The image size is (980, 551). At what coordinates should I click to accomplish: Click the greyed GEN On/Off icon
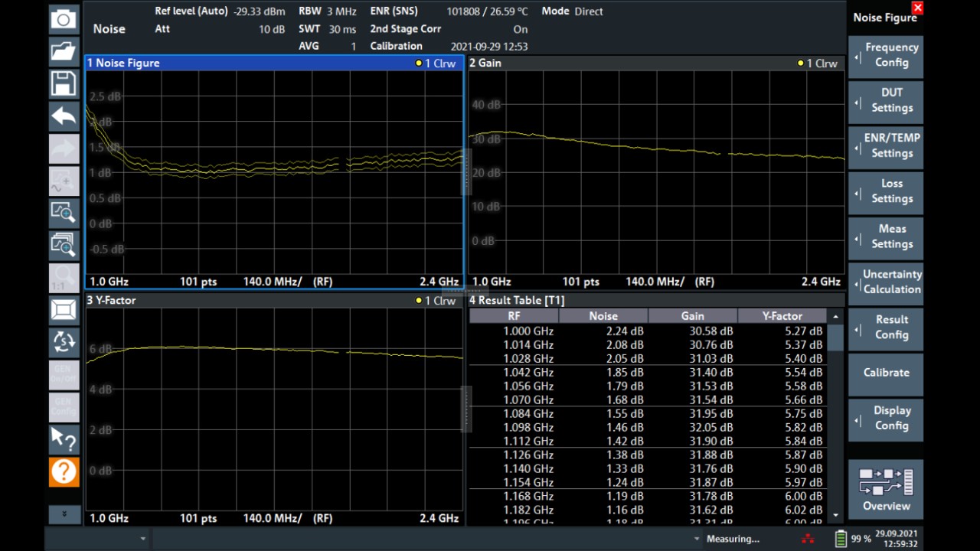[64, 374]
